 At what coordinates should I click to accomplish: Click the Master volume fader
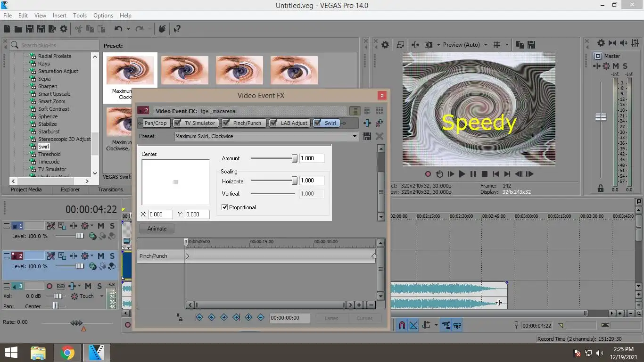[601, 117]
